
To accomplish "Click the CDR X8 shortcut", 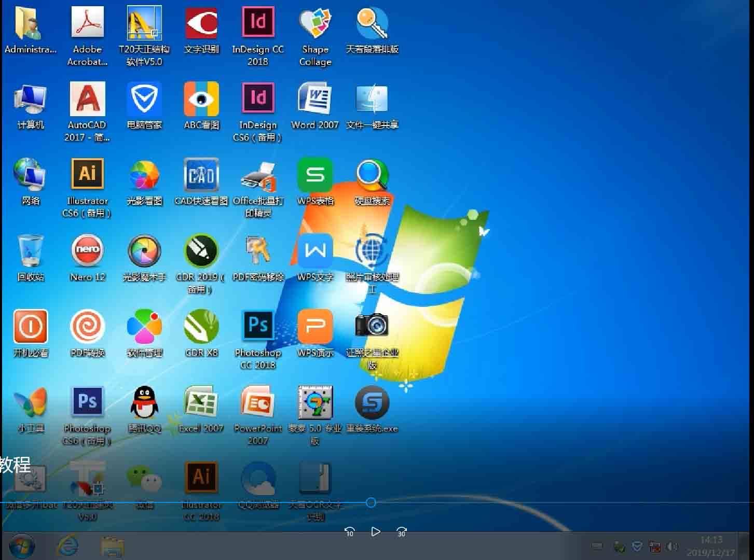I will [x=201, y=327].
